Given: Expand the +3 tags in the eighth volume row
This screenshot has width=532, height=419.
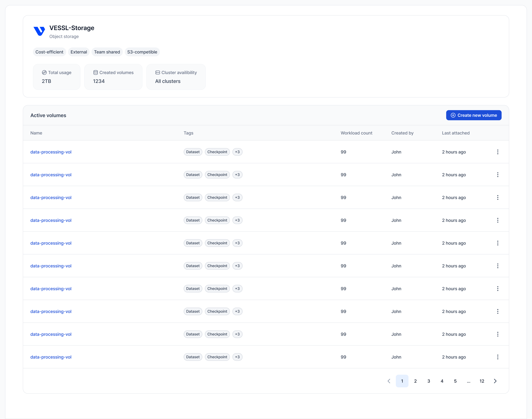Looking at the screenshot, I should coord(237,312).
